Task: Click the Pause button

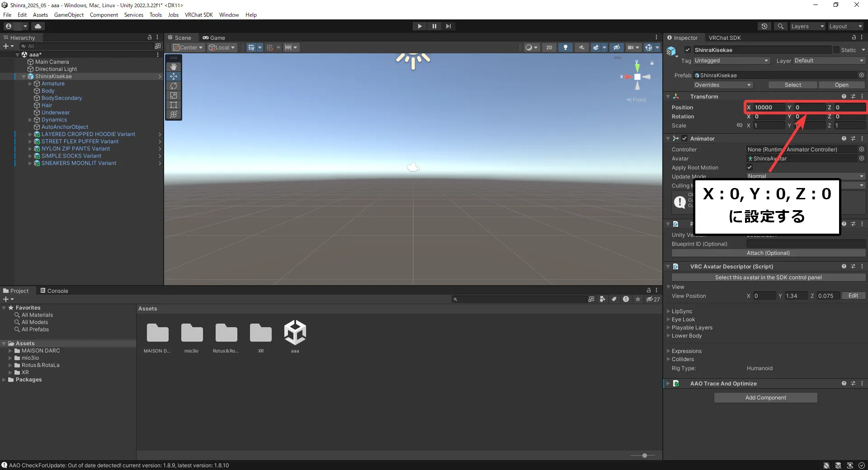Action: (x=434, y=26)
